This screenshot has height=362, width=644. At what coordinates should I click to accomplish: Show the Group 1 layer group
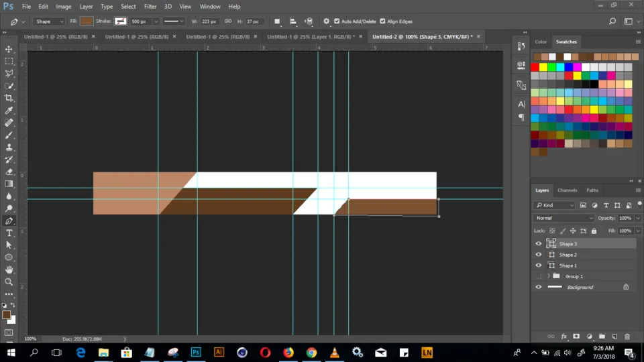[x=539, y=276]
